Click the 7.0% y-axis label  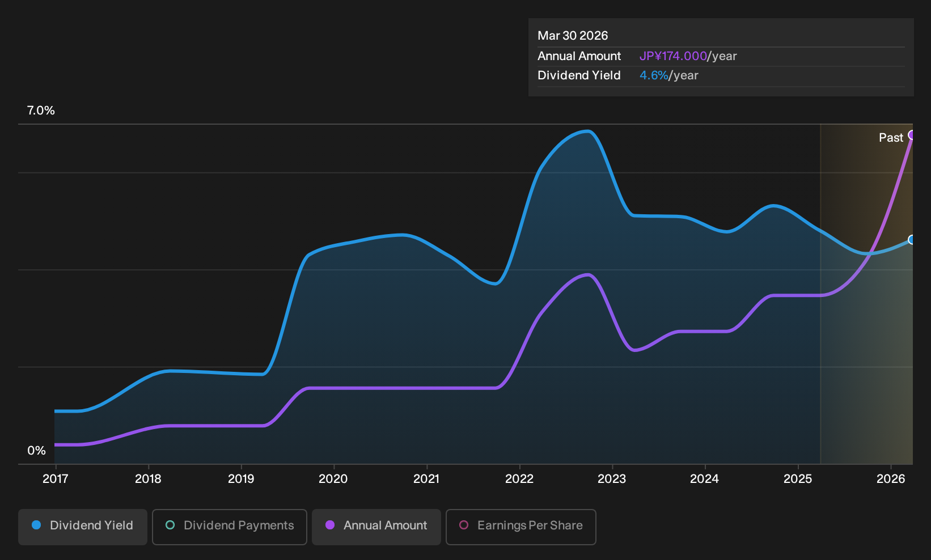(x=41, y=111)
